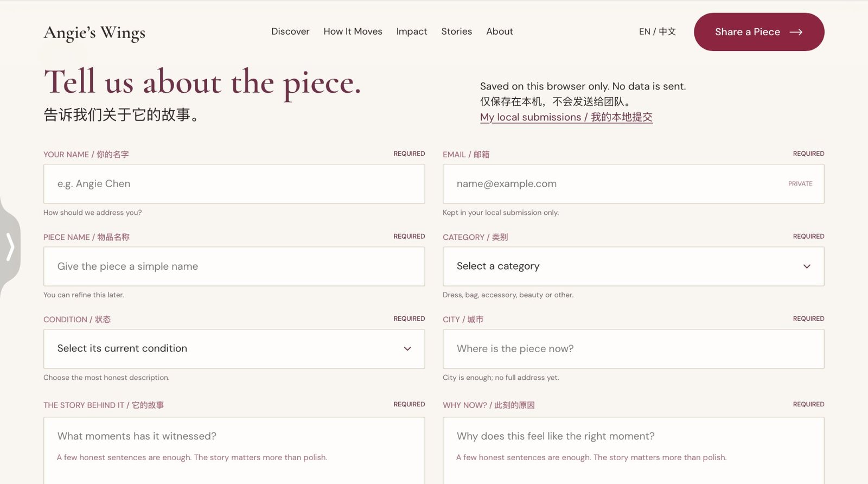Click into The Story Behind It textarea

pyautogui.click(x=234, y=450)
